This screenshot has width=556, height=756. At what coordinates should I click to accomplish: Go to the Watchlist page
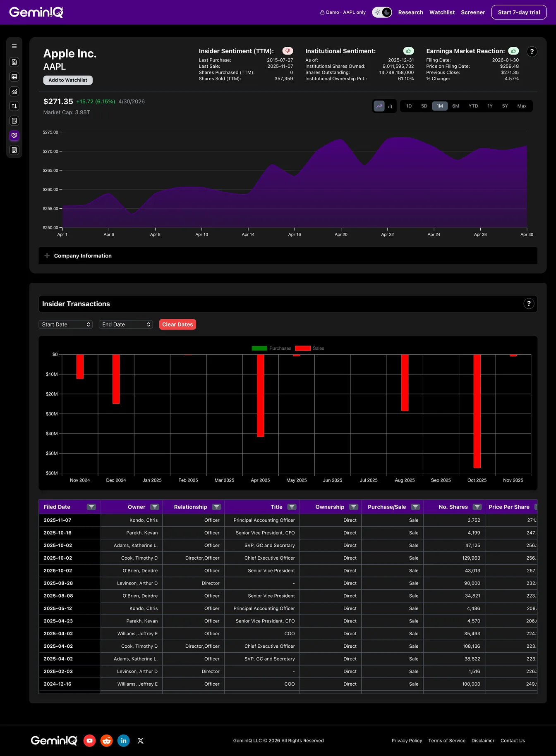(x=442, y=12)
